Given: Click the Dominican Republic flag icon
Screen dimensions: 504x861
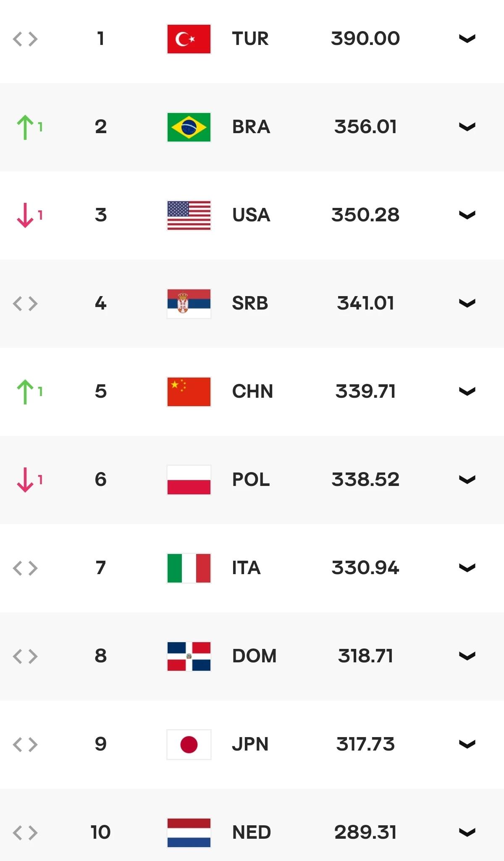Looking at the screenshot, I should coord(189,656).
